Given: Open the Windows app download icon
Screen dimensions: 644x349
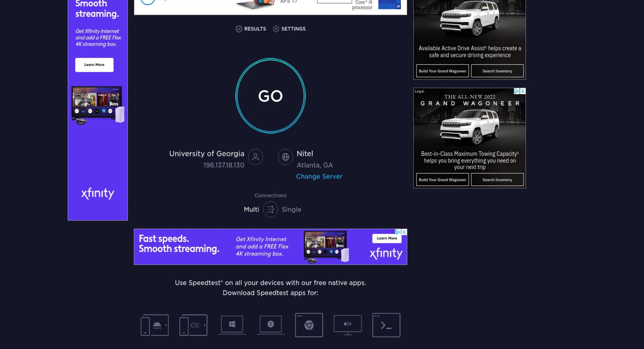Looking at the screenshot, I should point(232,325).
